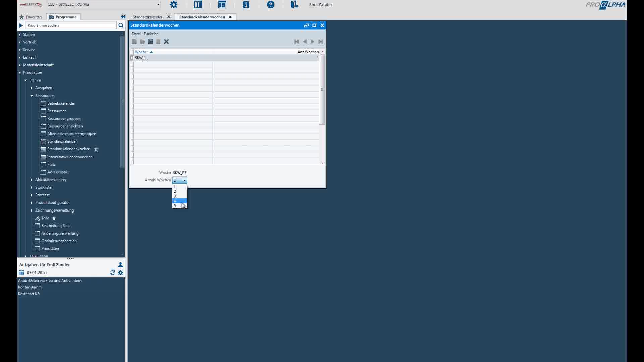Screen dimensions: 644x362
Task: Click the proALPHA logo in the top right
Action: coord(605,5)
